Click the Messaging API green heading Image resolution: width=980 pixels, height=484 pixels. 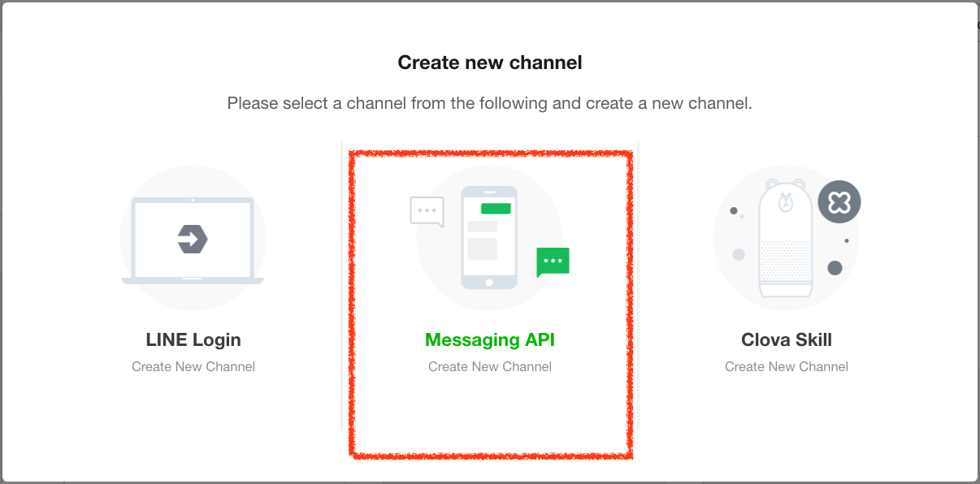pyautogui.click(x=490, y=339)
